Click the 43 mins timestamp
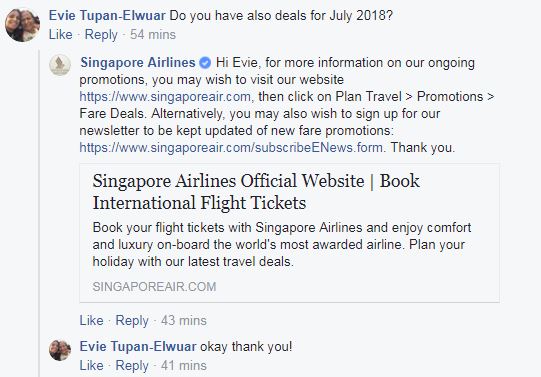The height and width of the screenshot is (377, 541). (184, 320)
